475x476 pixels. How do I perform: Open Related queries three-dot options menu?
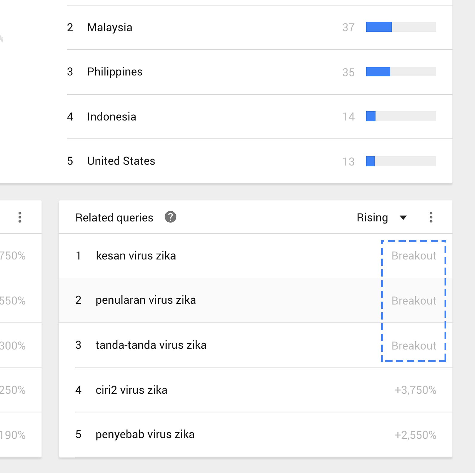click(x=431, y=217)
